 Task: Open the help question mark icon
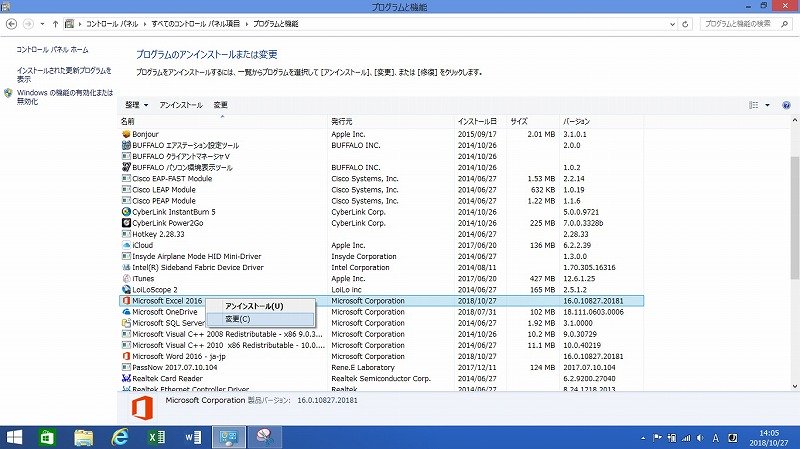tap(786, 105)
